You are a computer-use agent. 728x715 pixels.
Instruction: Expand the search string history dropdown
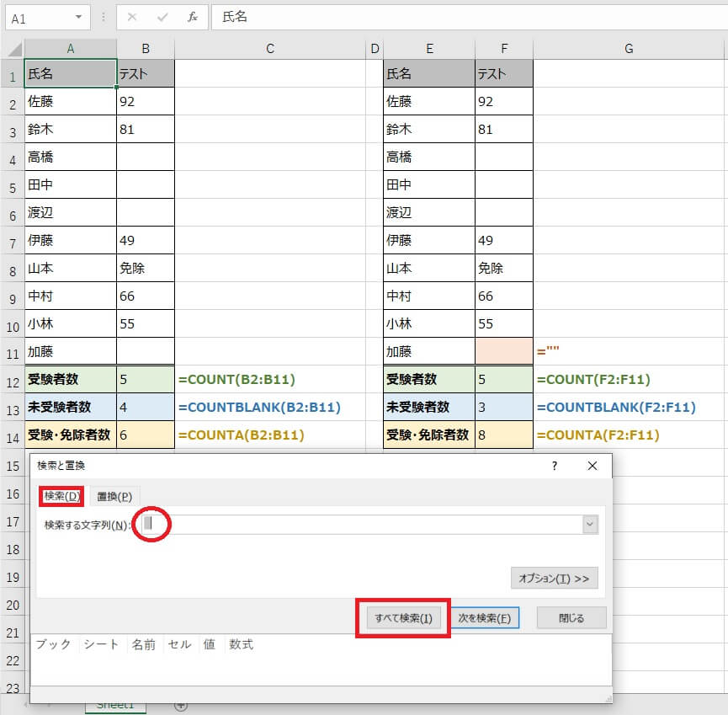pyautogui.click(x=589, y=525)
